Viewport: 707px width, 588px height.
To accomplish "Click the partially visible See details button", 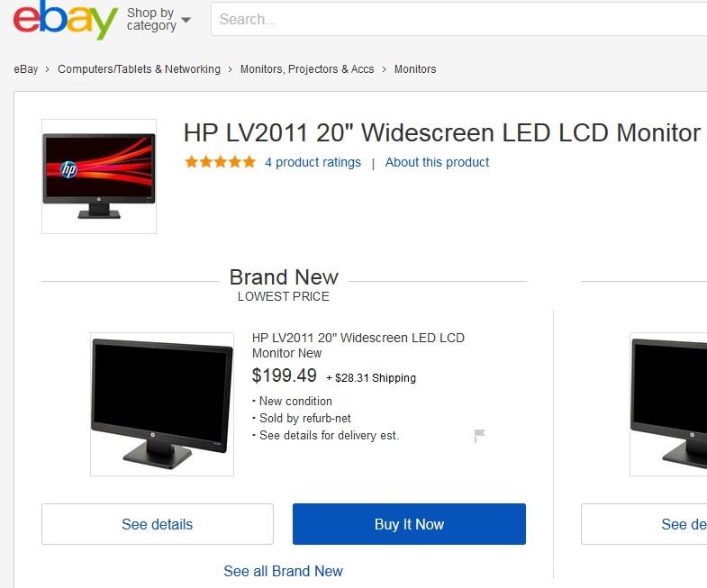I will 644,524.
